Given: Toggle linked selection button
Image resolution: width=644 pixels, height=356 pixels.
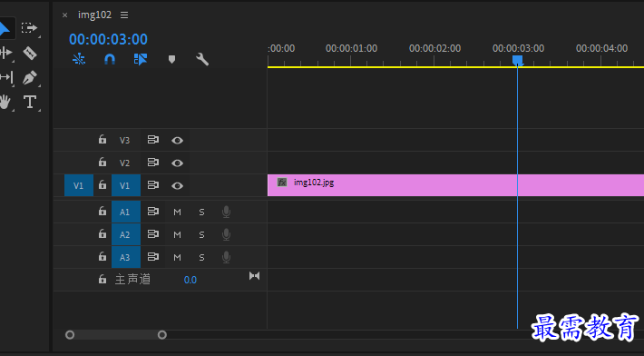Looking at the screenshot, I should [140, 60].
